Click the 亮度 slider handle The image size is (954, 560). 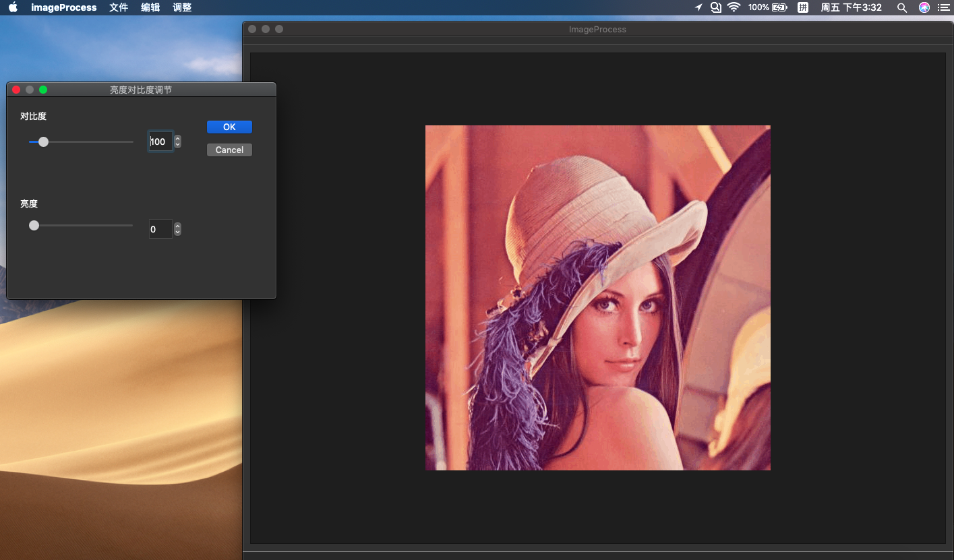click(x=34, y=225)
